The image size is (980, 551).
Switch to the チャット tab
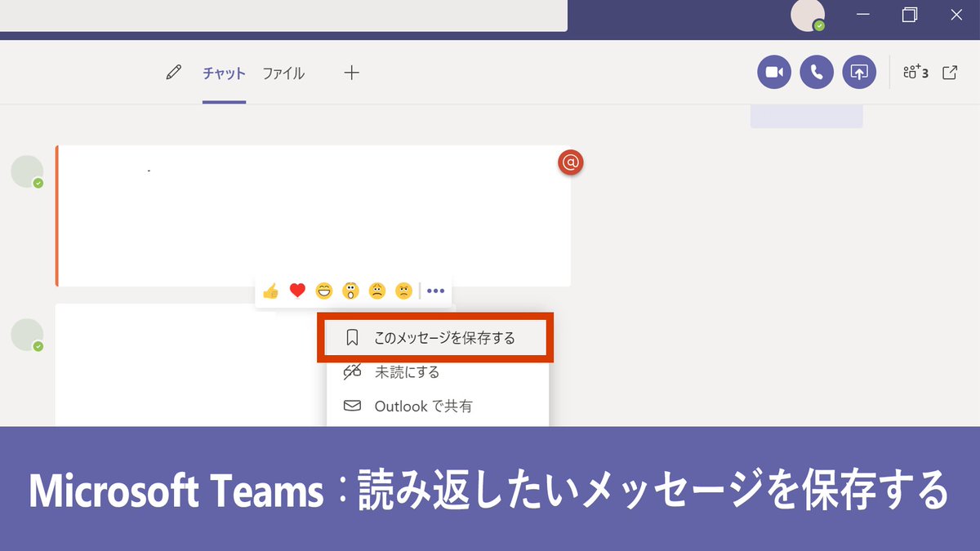[x=224, y=73]
